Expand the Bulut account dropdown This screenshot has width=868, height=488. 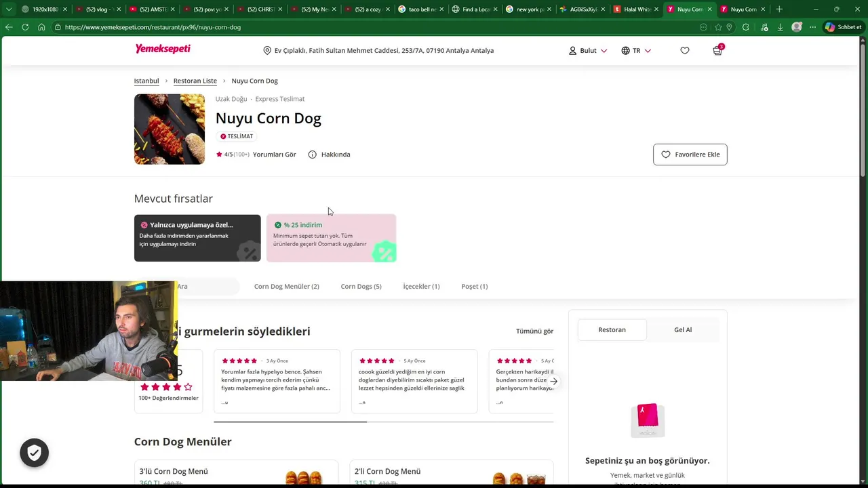point(604,51)
